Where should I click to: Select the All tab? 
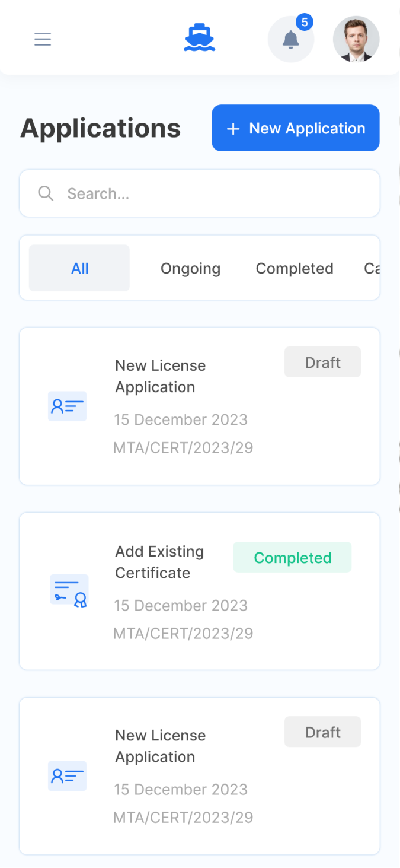79,268
